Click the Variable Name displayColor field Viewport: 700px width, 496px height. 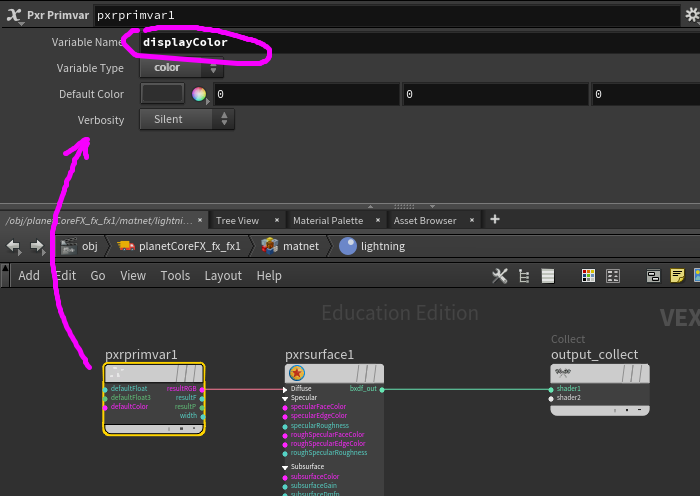coord(420,42)
